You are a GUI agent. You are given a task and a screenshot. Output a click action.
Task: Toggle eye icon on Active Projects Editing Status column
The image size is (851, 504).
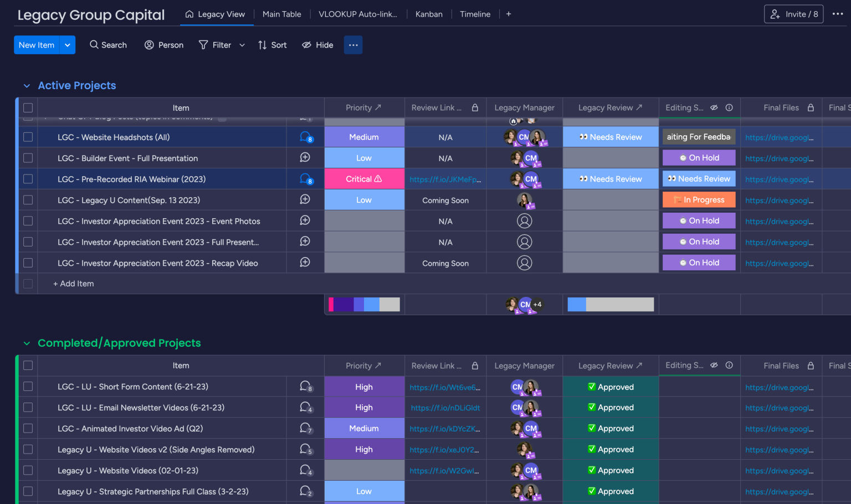(714, 107)
